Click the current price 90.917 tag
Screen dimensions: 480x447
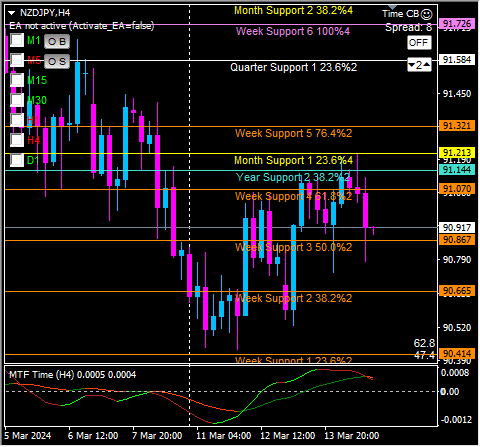click(x=457, y=228)
